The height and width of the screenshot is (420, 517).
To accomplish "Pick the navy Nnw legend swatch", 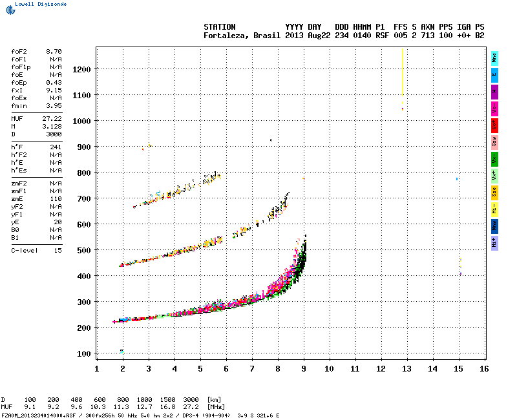I will click(x=494, y=227).
